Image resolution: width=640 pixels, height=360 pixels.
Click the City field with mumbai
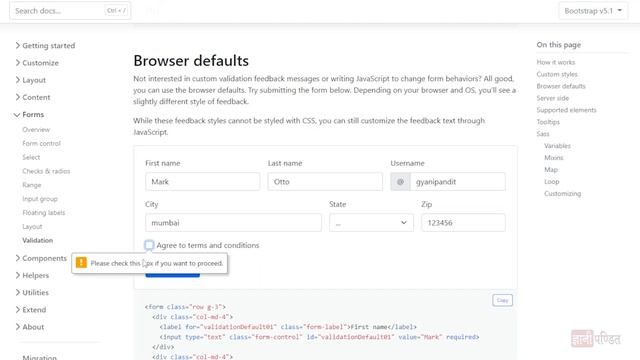(233, 223)
